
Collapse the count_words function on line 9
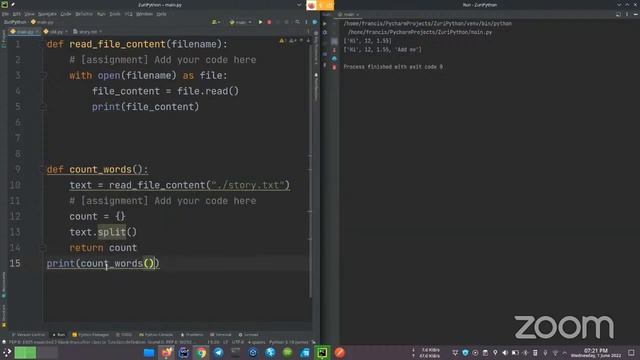[43, 169]
